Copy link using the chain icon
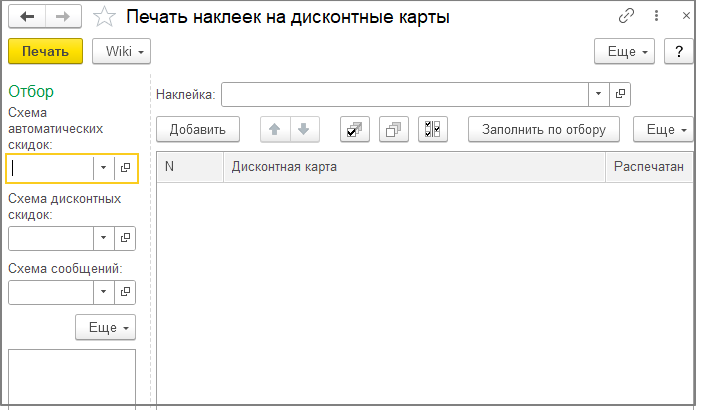Screen dimensions: 707x410 (x=627, y=16)
